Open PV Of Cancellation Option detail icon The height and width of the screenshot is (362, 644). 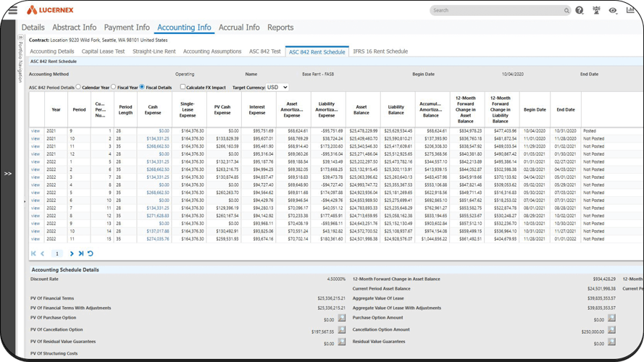(x=342, y=330)
